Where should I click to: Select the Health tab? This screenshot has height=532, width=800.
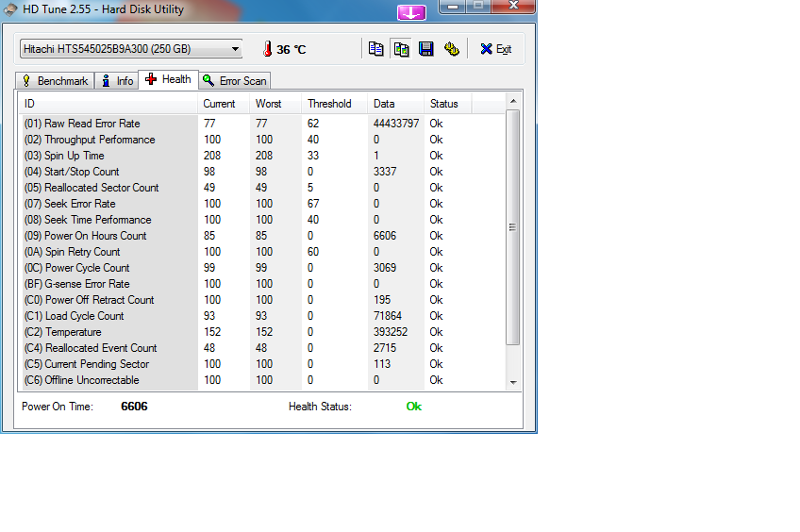pyautogui.click(x=168, y=79)
